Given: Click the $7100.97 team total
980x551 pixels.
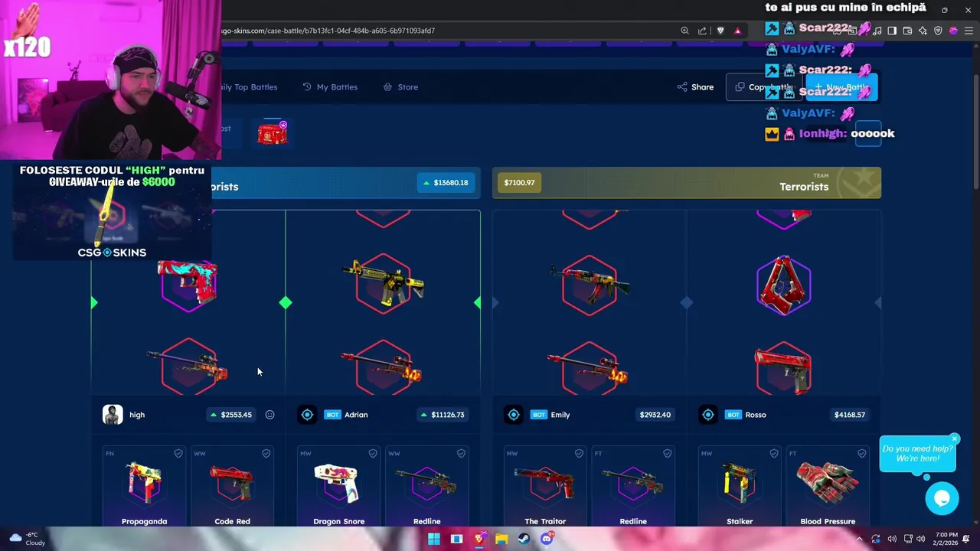Looking at the screenshot, I should coord(519,183).
